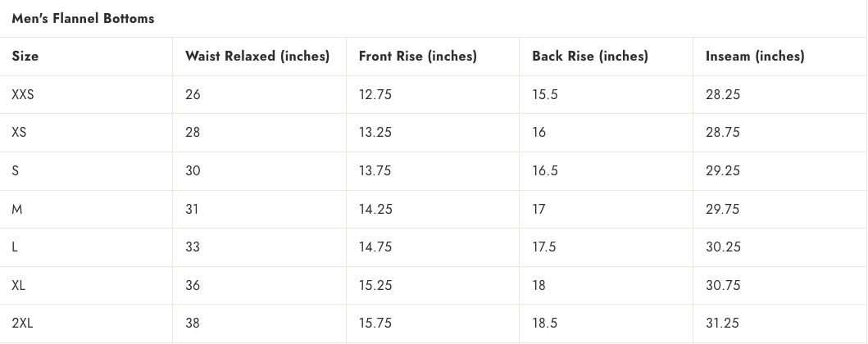Click the Front Rise (inches) header
Screen dimensions: 868x344
pyautogui.click(x=418, y=57)
